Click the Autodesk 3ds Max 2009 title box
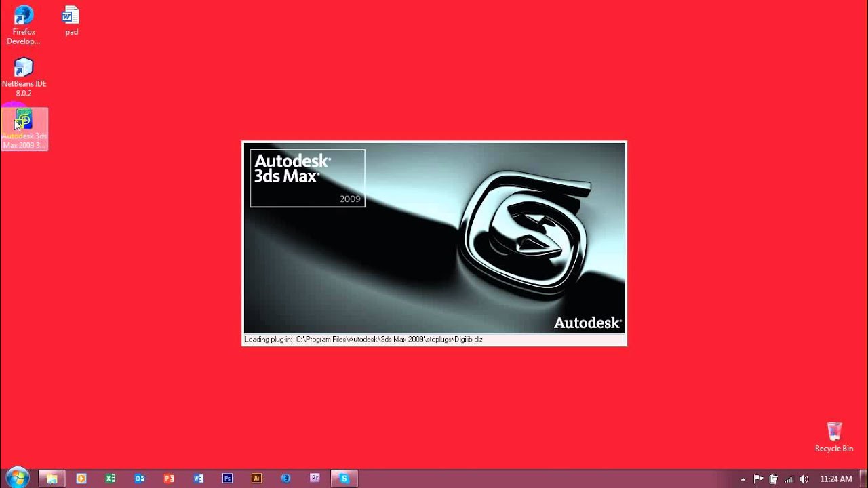Image resolution: width=868 pixels, height=488 pixels. pyautogui.click(x=307, y=178)
